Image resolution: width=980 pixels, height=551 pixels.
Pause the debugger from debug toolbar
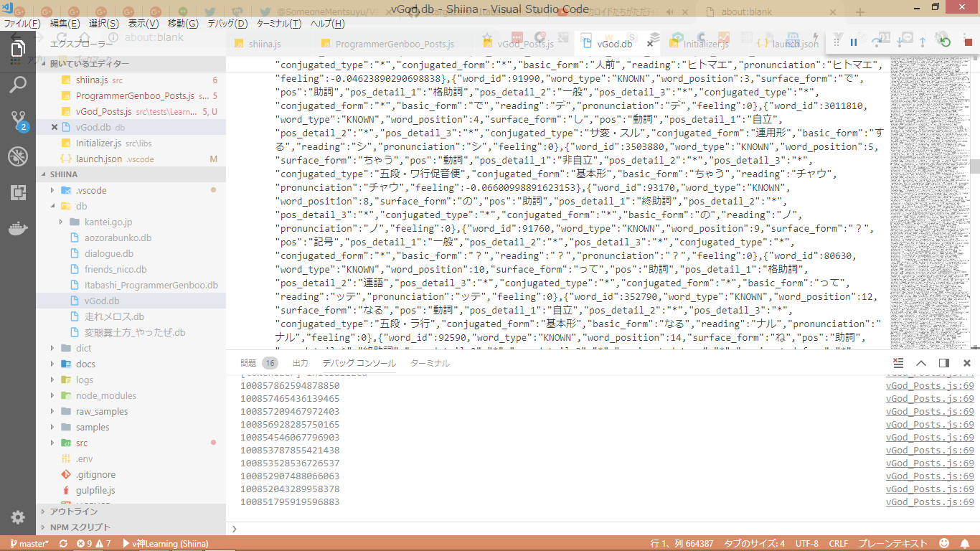[x=854, y=43]
